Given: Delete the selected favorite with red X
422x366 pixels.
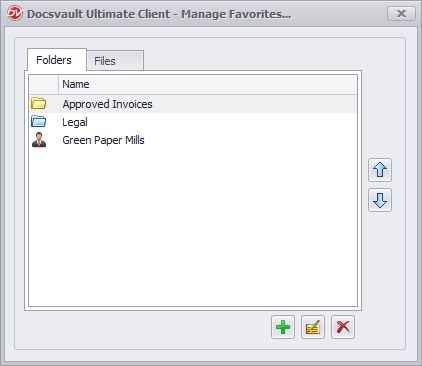Looking at the screenshot, I should pos(343,327).
